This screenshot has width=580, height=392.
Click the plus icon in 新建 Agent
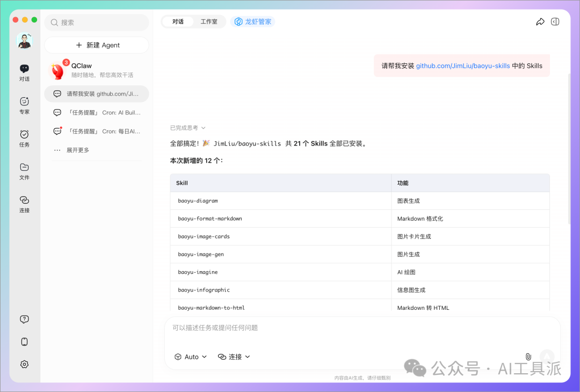tap(79, 45)
